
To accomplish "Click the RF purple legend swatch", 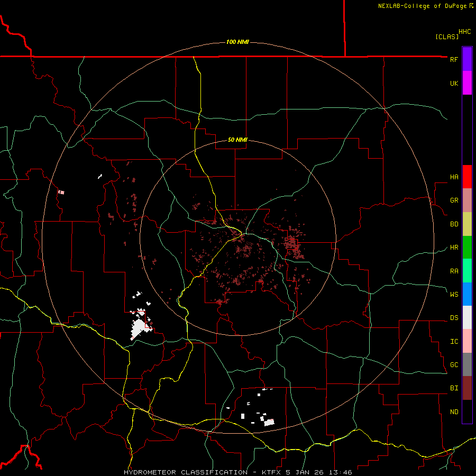I will tap(467, 59).
